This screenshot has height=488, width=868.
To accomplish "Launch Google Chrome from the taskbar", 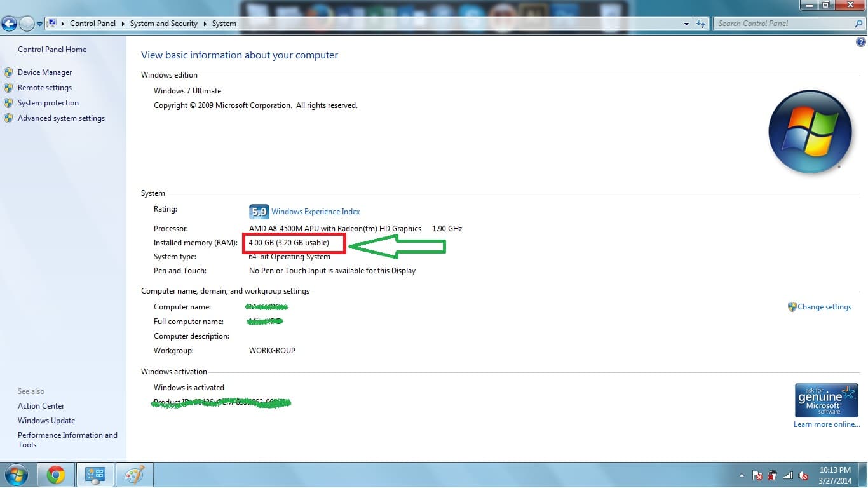I will click(x=56, y=475).
